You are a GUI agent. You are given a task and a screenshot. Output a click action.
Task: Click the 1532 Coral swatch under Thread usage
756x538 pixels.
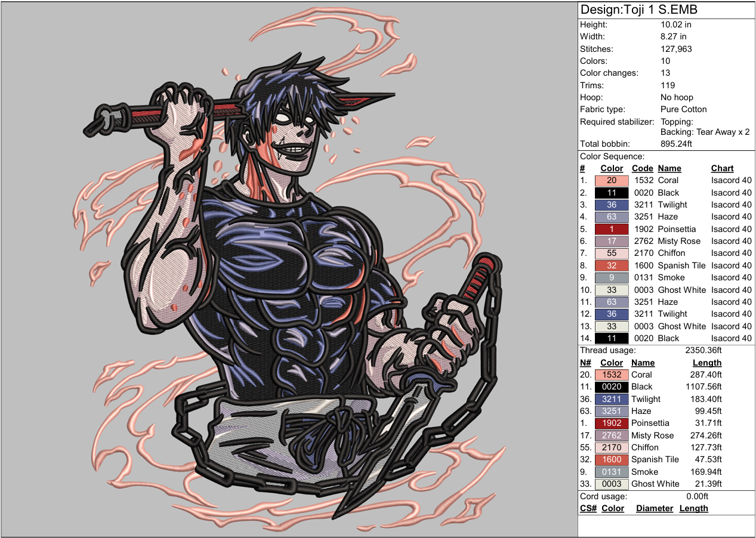pyautogui.click(x=612, y=375)
